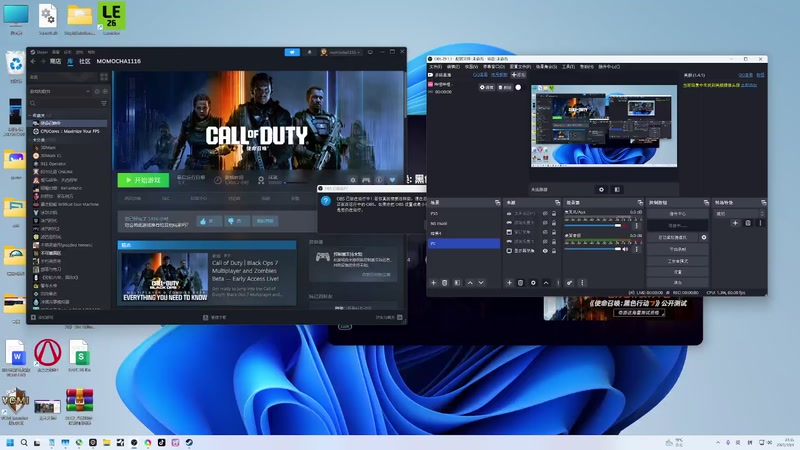Screen dimensions: 800x450
Task: Open MOMOCHA1116 profile tab in Steam
Action: click(x=118, y=61)
